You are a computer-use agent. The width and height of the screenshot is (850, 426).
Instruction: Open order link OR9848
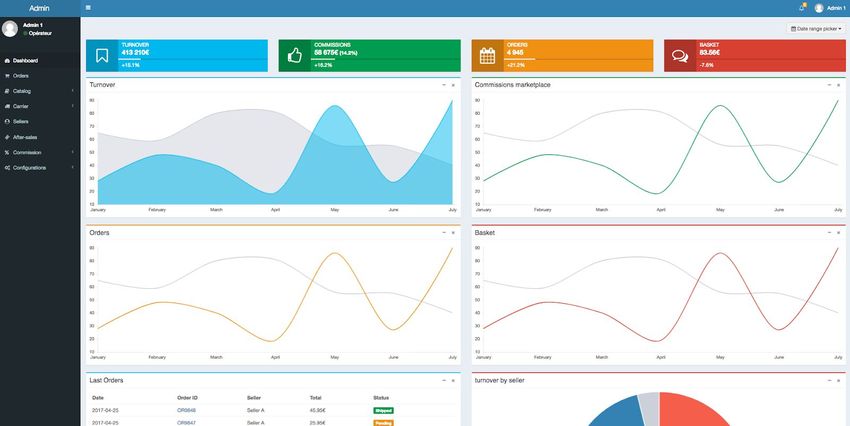[x=186, y=410]
